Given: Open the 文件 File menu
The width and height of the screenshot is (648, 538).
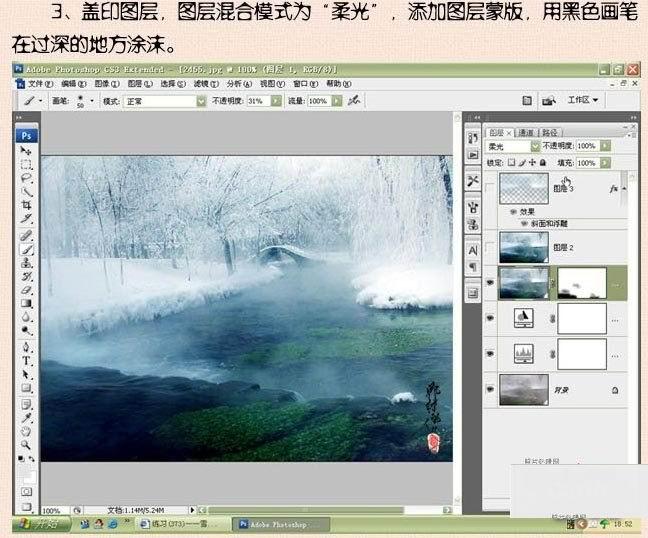Looking at the screenshot, I should click(40, 84).
